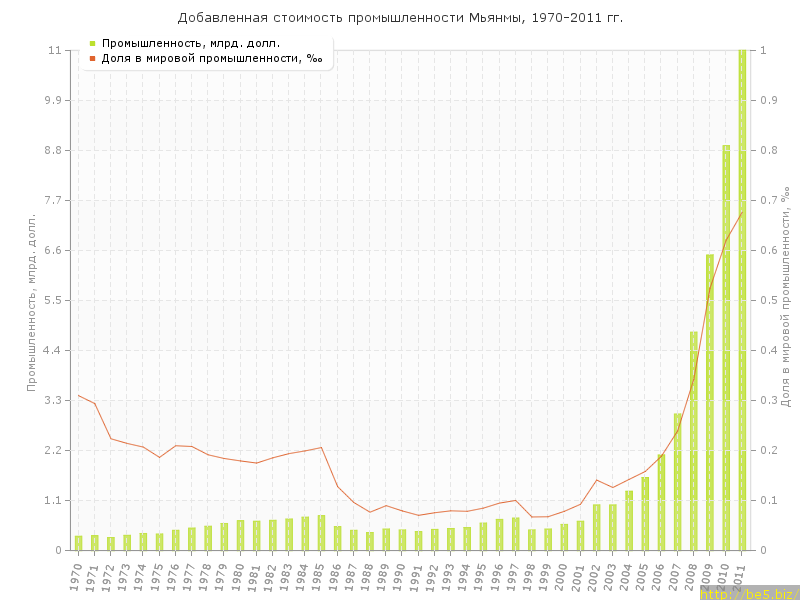
Task: Open the be5.biz watermark link
Action: pos(748,594)
